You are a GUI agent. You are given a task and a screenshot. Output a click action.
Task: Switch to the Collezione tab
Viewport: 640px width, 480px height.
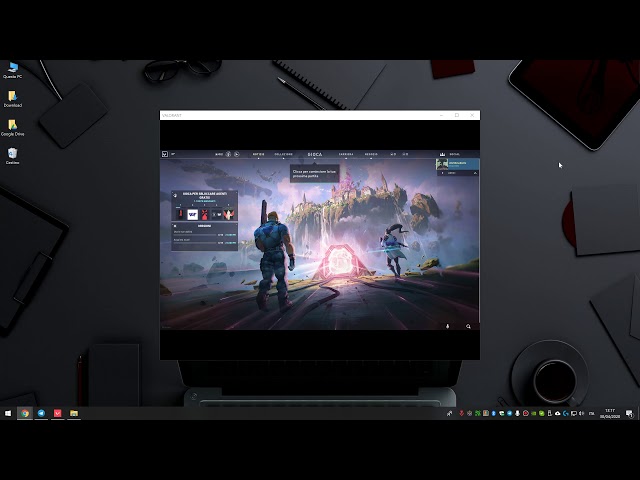[284, 154]
